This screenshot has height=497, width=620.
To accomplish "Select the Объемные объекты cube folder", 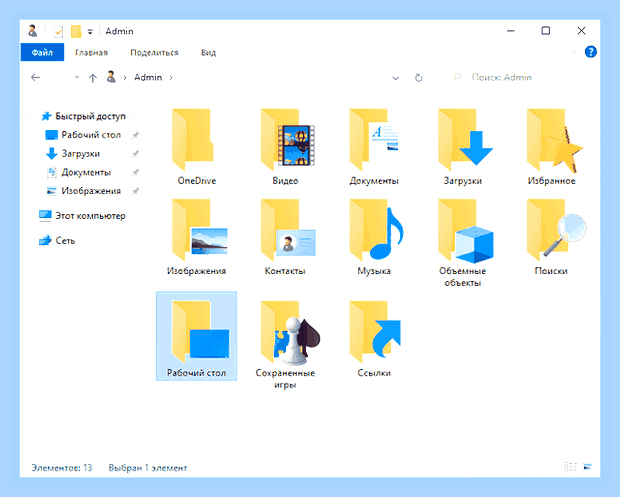I will pos(465,231).
